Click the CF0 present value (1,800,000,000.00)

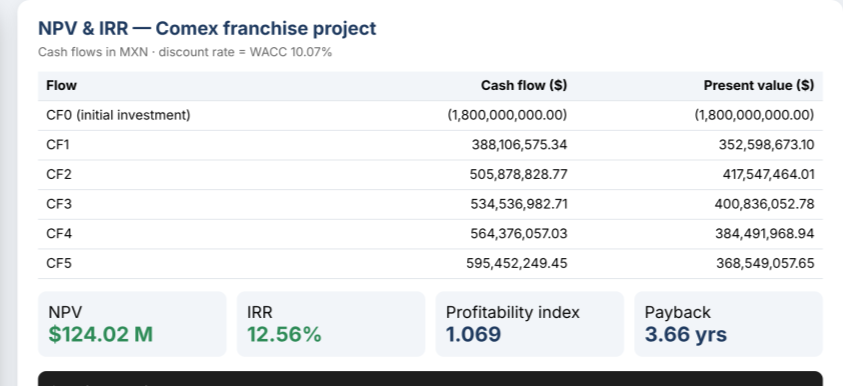coord(754,115)
